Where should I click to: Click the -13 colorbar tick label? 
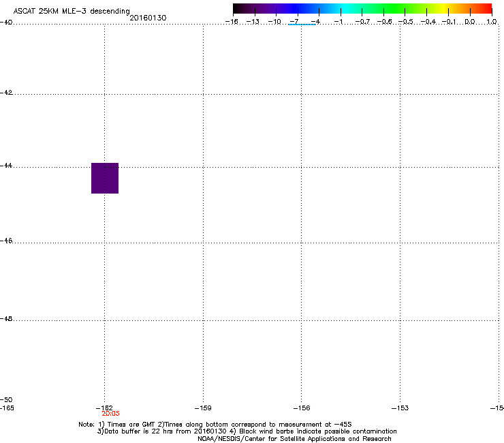point(253,22)
